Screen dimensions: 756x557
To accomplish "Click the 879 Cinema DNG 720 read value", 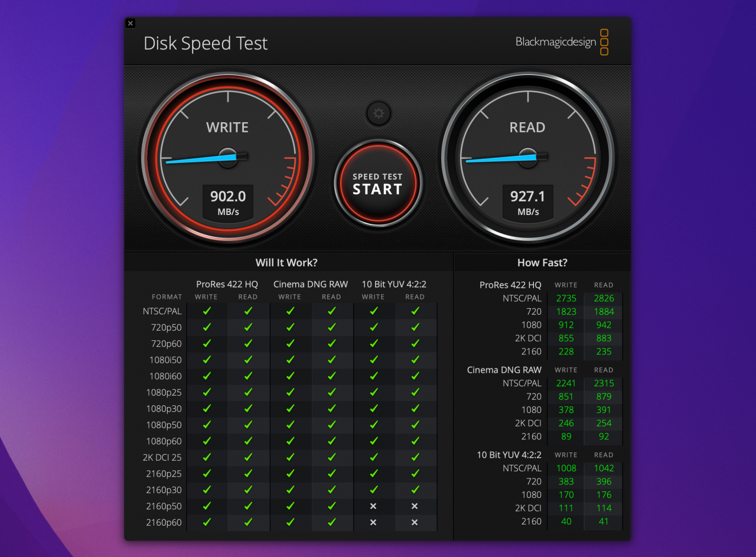I will click(604, 396).
